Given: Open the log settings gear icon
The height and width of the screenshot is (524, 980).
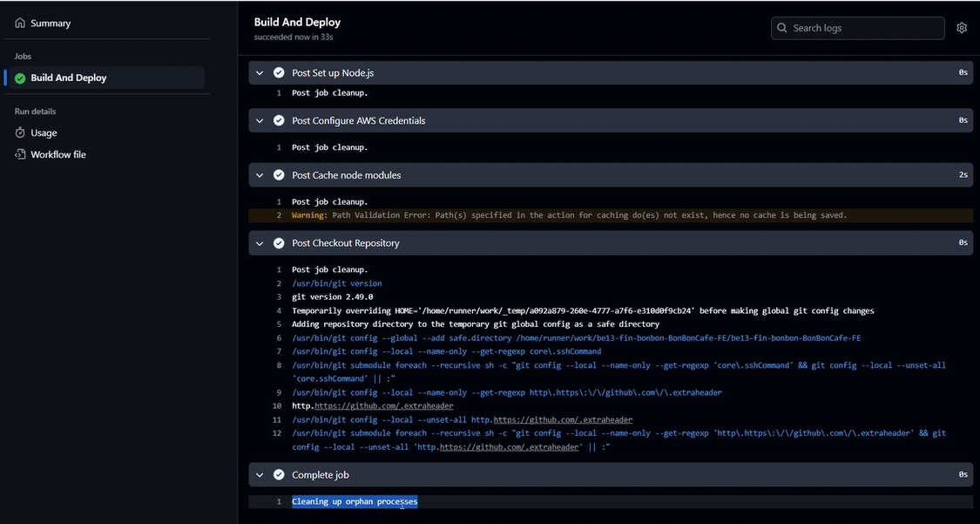Looking at the screenshot, I should pos(961,28).
